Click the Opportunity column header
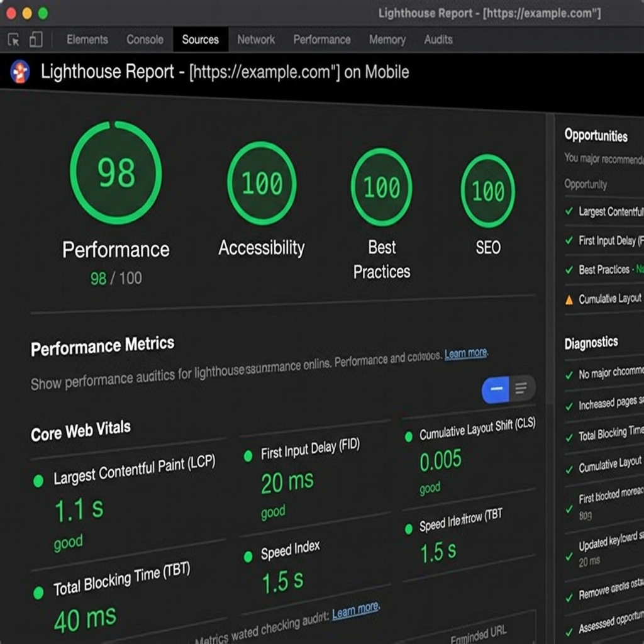 [586, 184]
